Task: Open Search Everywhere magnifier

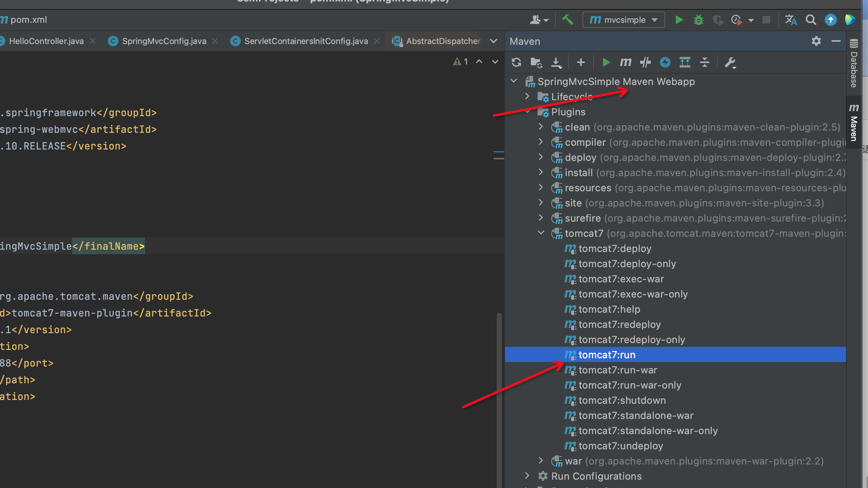Action: pyautogui.click(x=811, y=20)
